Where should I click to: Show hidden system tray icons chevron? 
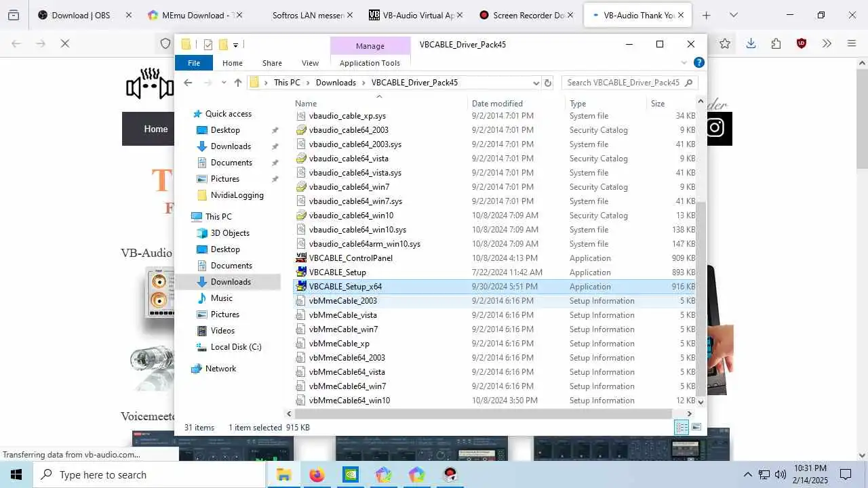(748, 474)
